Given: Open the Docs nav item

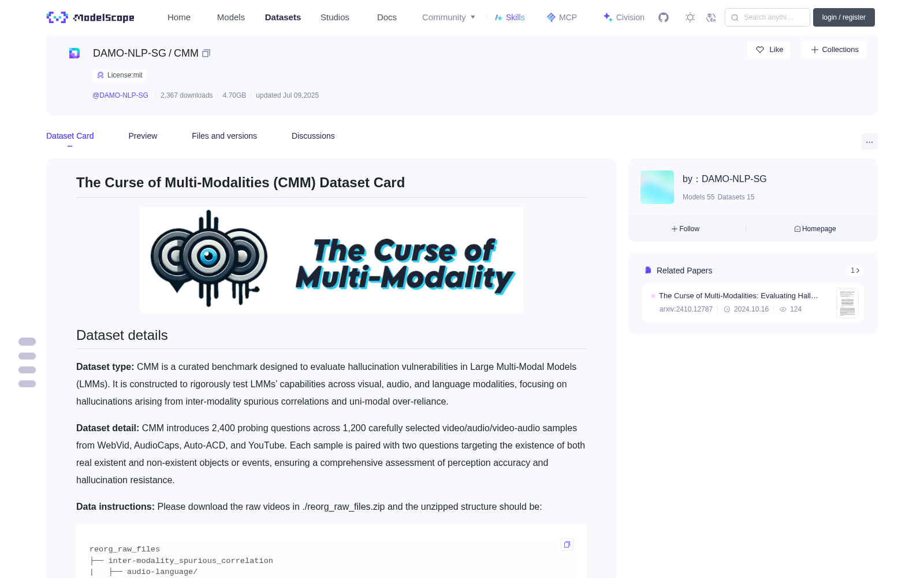Looking at the screenshot, I should (x=387, y=17).
